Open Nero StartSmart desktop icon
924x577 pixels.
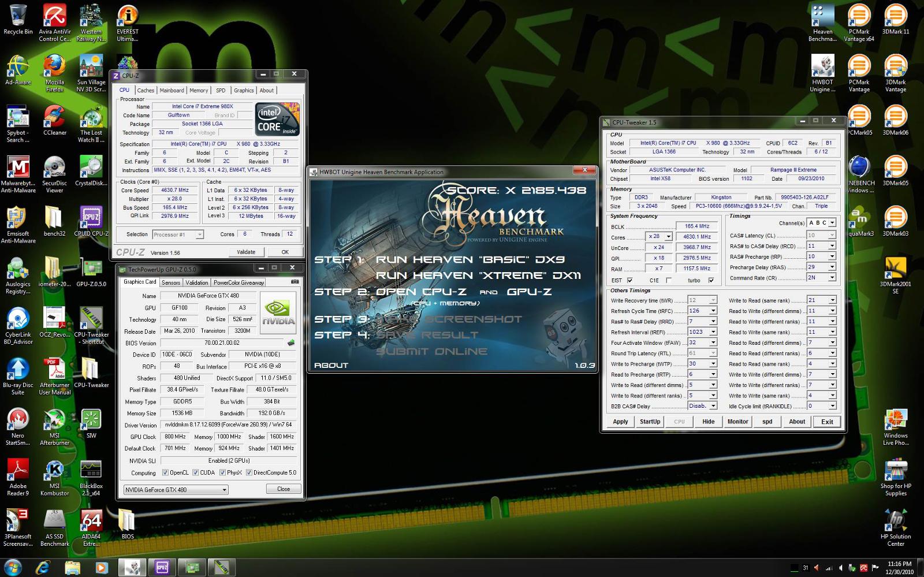click(18, 427)
